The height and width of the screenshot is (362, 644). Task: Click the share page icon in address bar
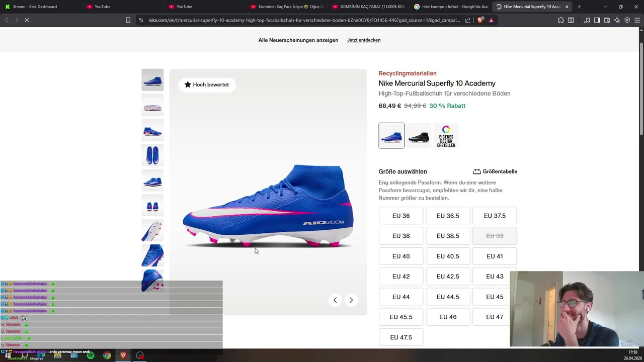(468, 20)
